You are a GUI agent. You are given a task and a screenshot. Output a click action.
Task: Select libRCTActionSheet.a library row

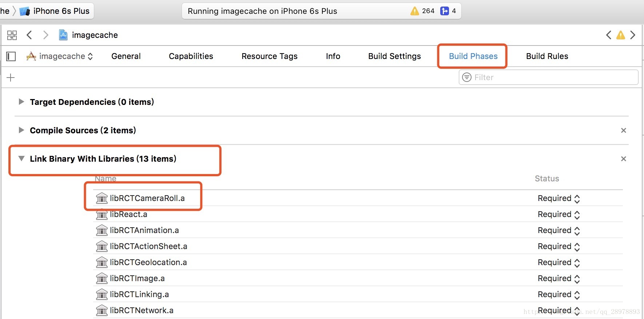click(x=358, y=246)
